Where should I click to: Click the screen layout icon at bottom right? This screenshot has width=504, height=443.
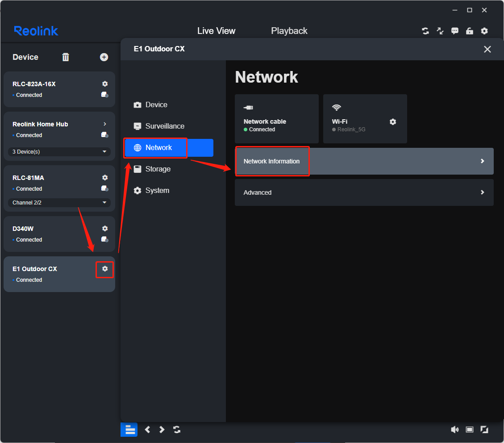pos(470,430)
